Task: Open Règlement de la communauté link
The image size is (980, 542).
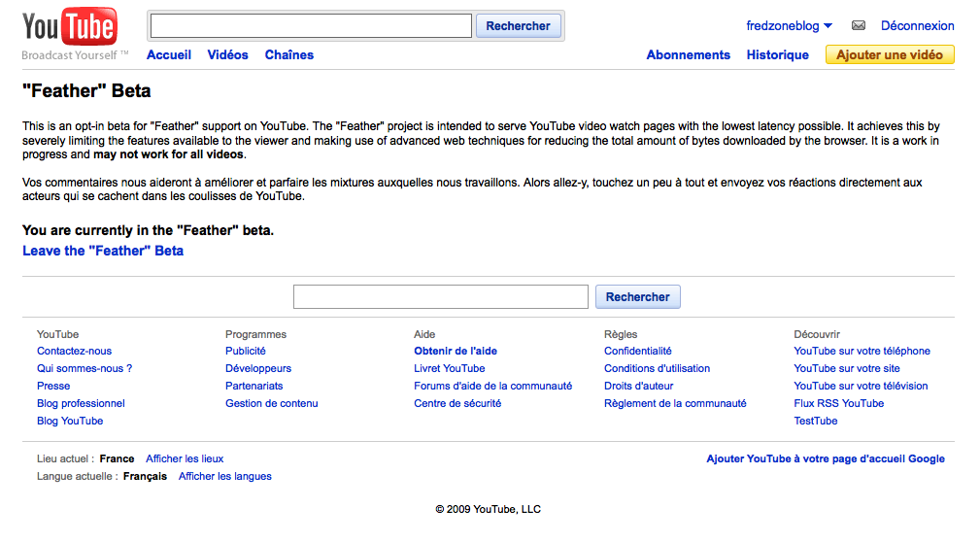Action: tap(675, 404)
